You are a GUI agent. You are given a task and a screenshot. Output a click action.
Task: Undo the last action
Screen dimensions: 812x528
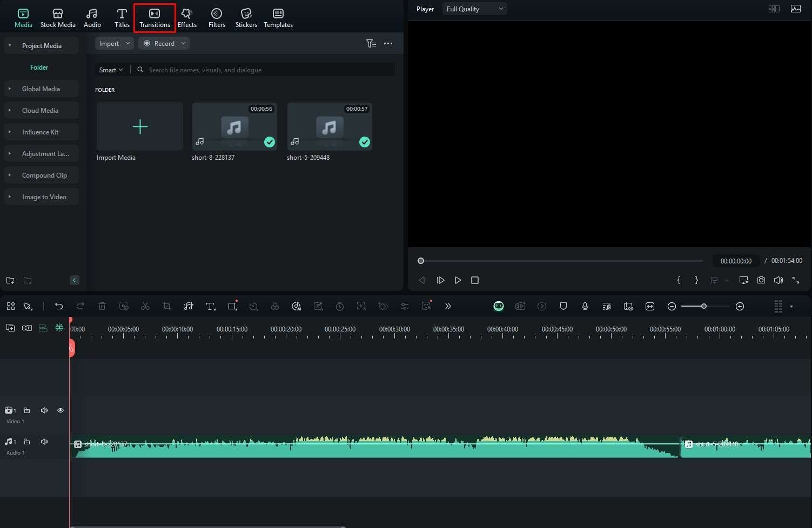point(59,306)
